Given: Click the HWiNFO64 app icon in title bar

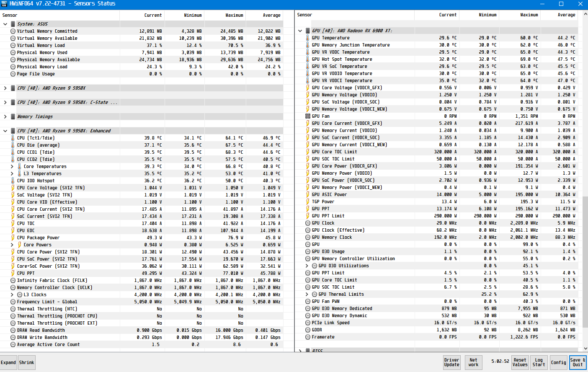Looking at the screenshot, I should pyautogui.click(x=4, y=4).
